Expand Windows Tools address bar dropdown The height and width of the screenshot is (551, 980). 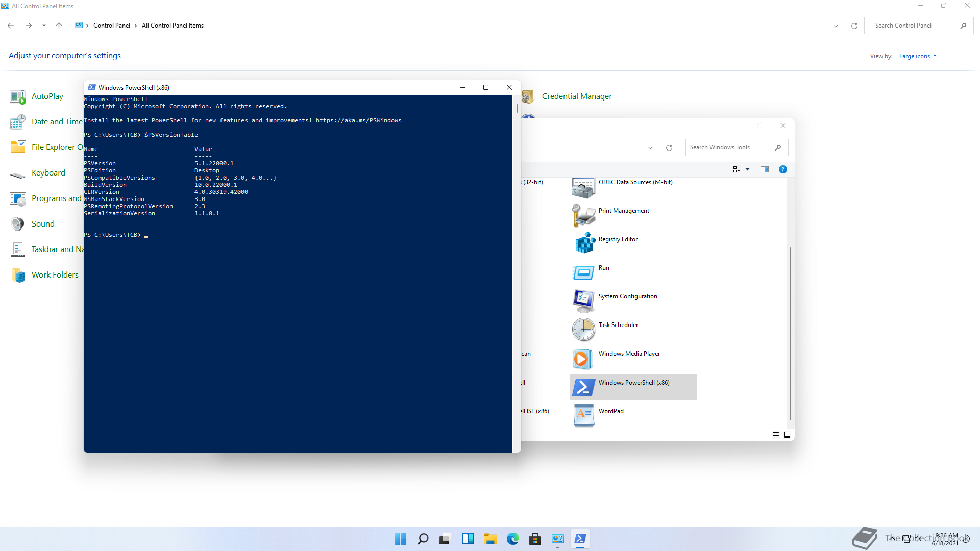650,148
